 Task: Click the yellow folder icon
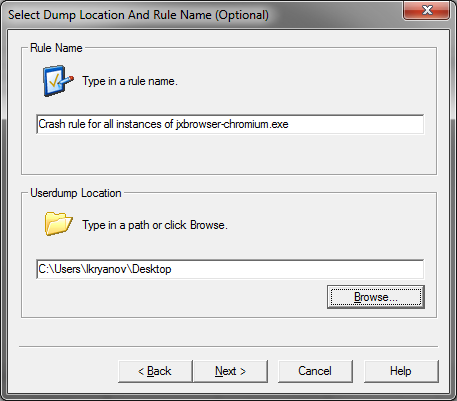pyautogui.click(x=58, y=223)
